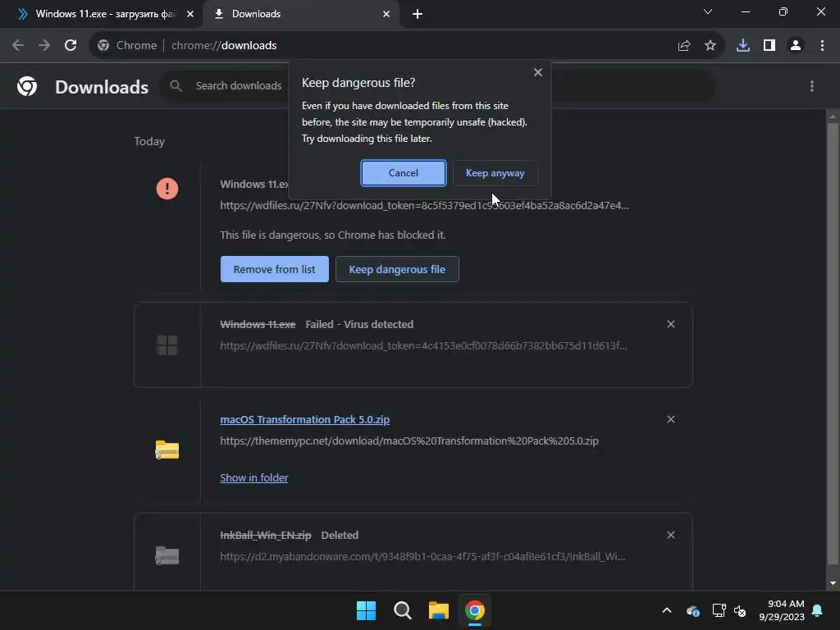Image resolution: width=840 pixels, height=630 pixels.
Task: Open File Explorer from taskbar
Action: [438, 610]
